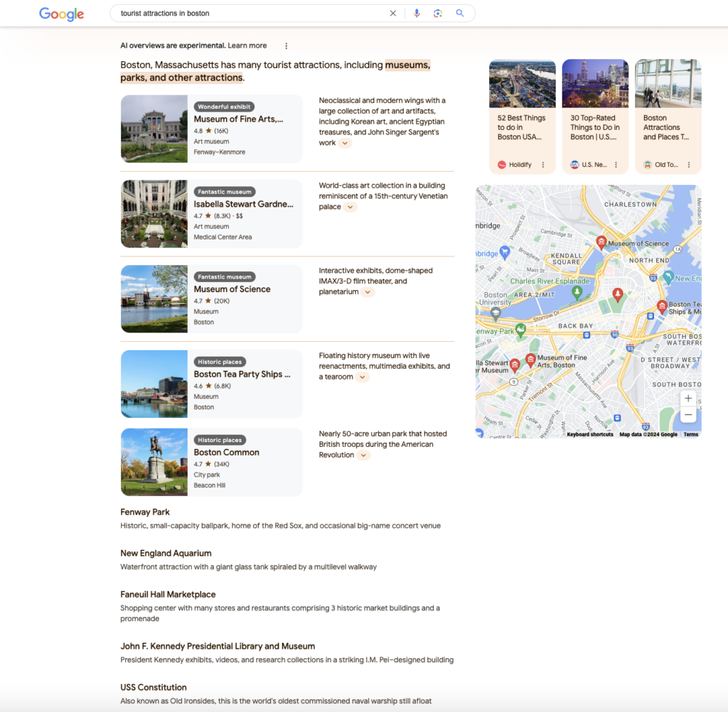Expand the Museum of Fine Arts description
This screenshot has height=712, width=728.
tap(345, 143)
